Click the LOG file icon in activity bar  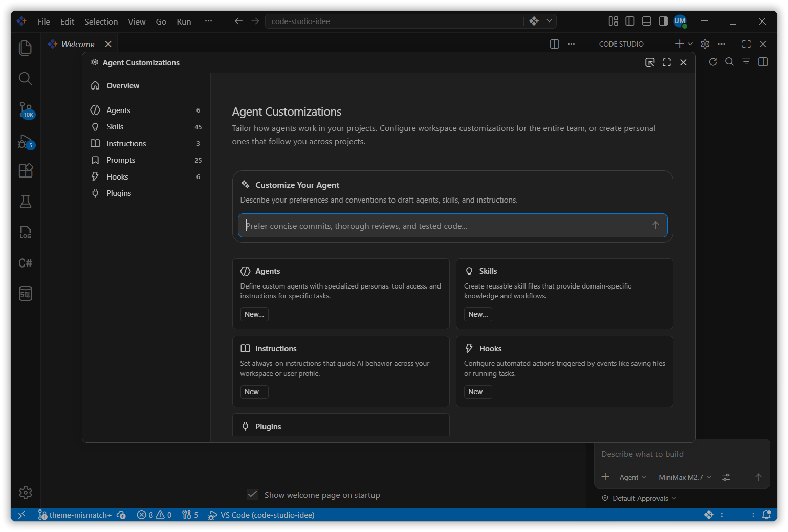point(25,232)
